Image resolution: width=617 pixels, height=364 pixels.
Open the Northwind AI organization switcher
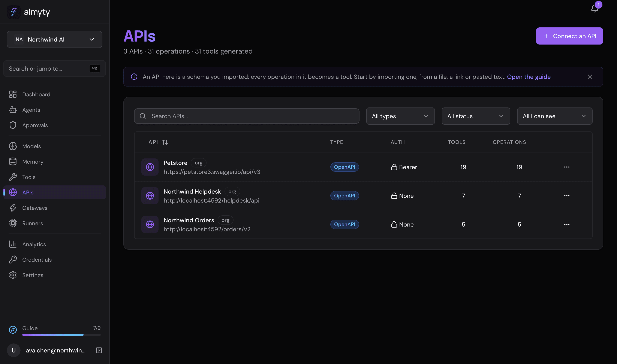(54, 39)
